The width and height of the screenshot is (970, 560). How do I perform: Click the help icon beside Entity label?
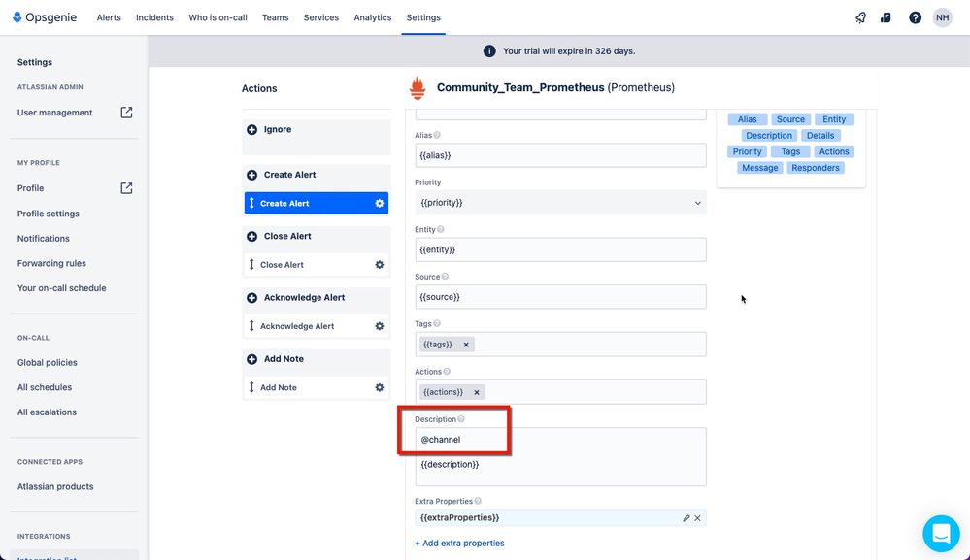point(441,229)
